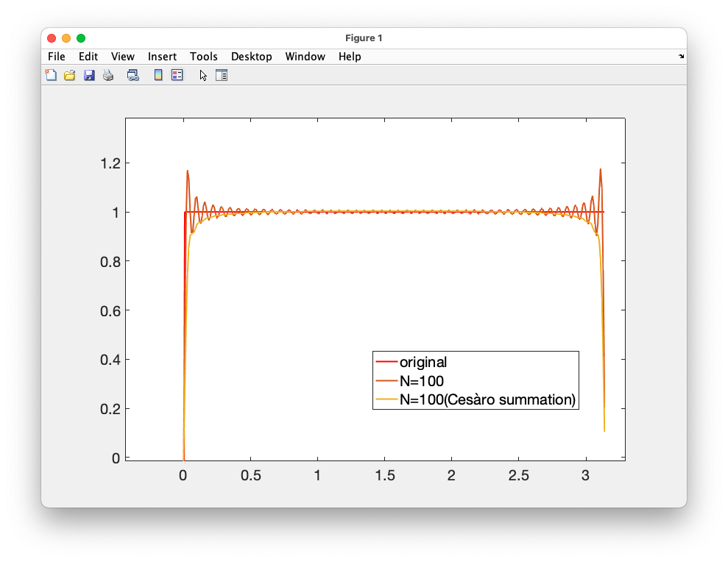Viewport: 728px width, 562px height.
Task: Save the figure using the floppy disk icon
Action: [89, 75]
